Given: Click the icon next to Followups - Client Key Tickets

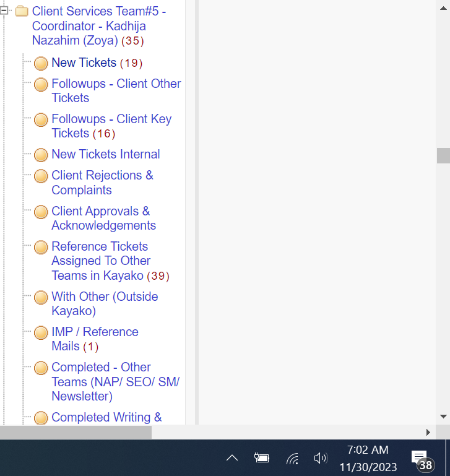Looking at the screenshot, I should click(x=41, y=119).
